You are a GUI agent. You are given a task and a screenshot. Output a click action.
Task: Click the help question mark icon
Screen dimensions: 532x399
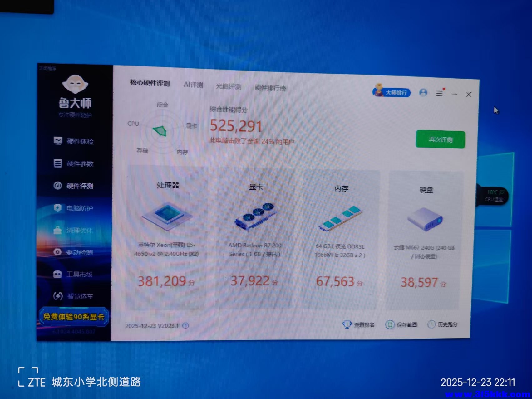[185, 326]
